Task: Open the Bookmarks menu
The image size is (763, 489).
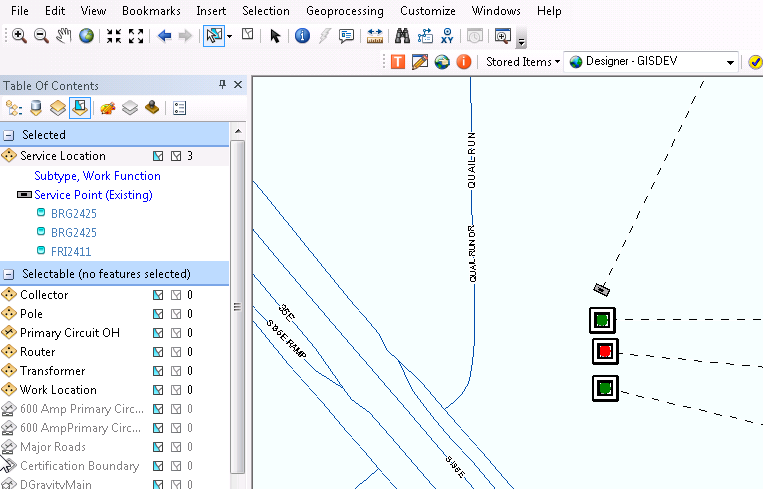Action: [151, 11]
